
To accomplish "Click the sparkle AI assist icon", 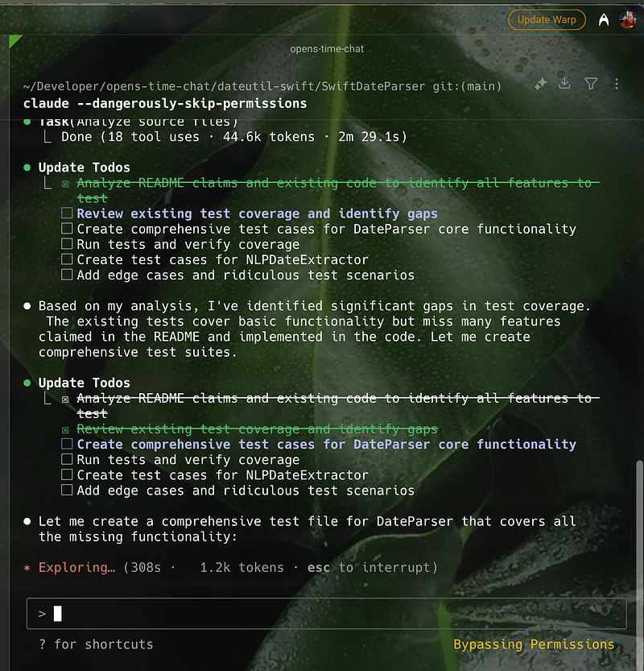I will click(541, 83).
